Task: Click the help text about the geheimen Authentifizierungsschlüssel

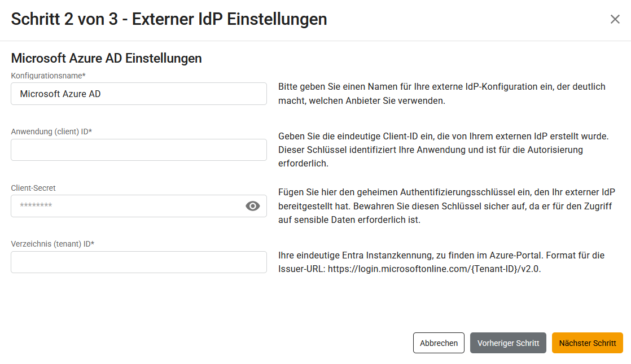Action: 446,206
